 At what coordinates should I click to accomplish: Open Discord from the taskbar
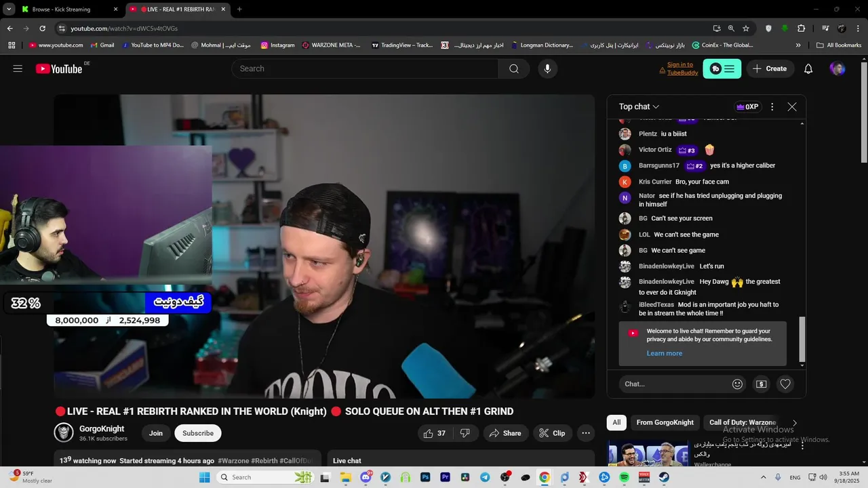[366, 477]
